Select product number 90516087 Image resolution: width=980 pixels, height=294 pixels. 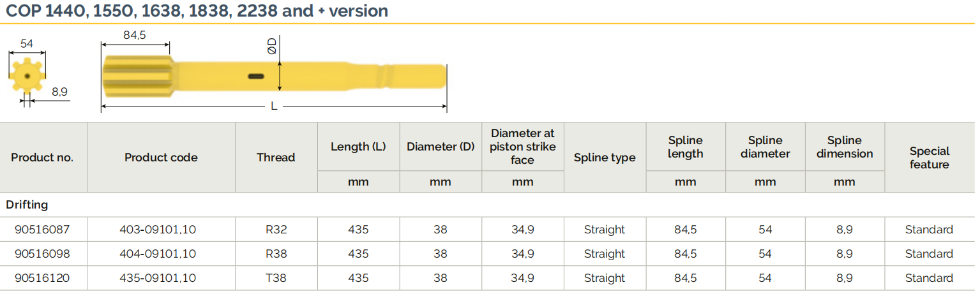[x=42, y=230]
